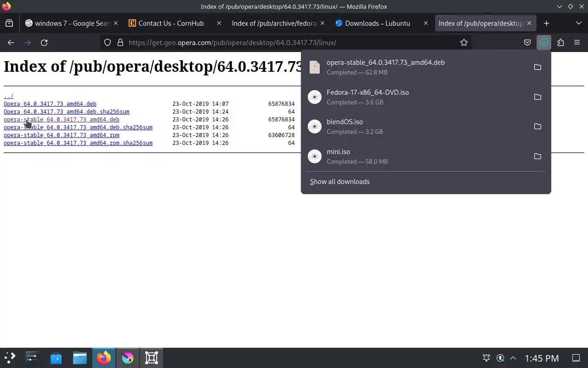Open tracking protection shield icon

click(x=107, y=42)
